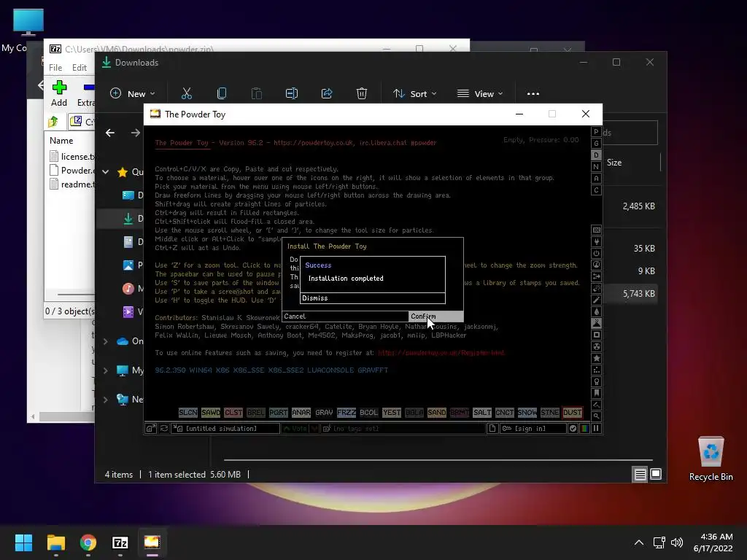Toggle the A display mode button
The width and height of the screenshot is (747, 560).
tap(596, 179)
